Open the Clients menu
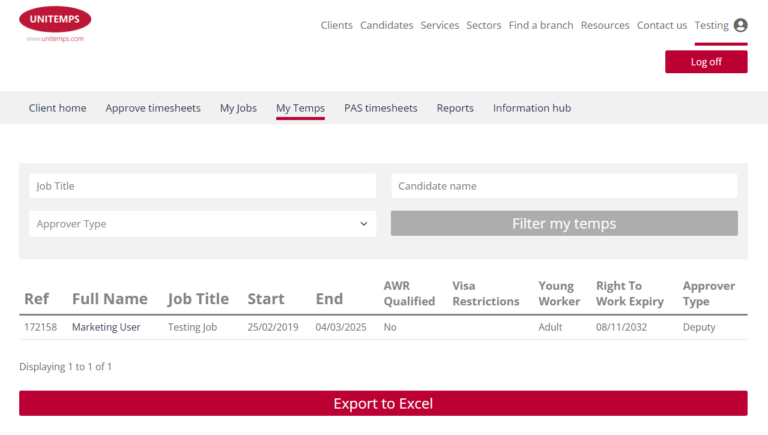 pos(336,25)
